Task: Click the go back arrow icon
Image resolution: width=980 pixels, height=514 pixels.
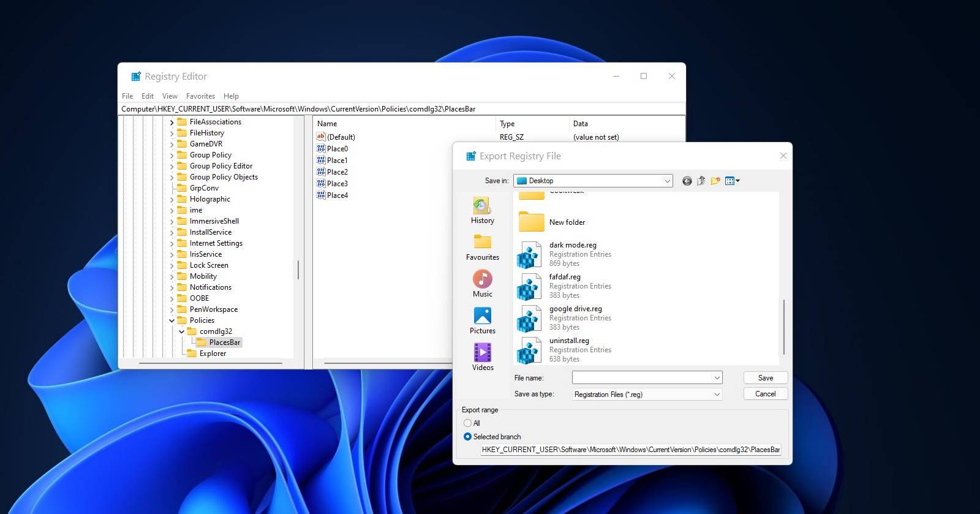Action: coord(687,181)
